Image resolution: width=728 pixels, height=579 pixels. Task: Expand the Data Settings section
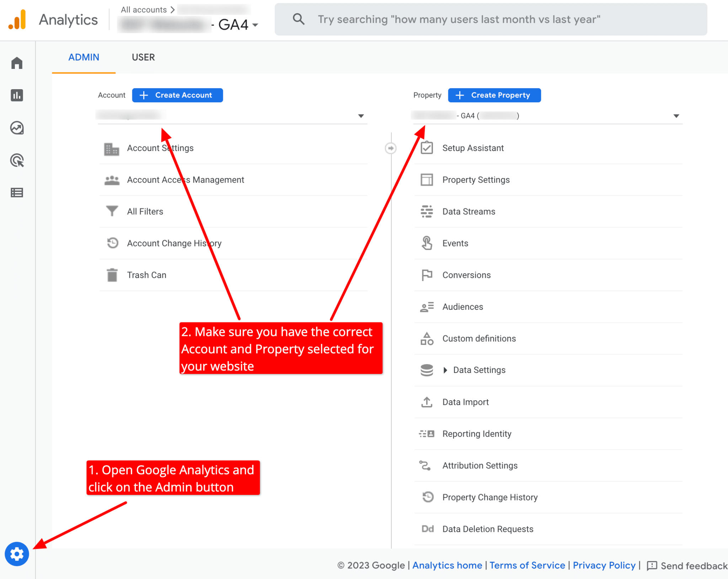[x=445, y=370]
